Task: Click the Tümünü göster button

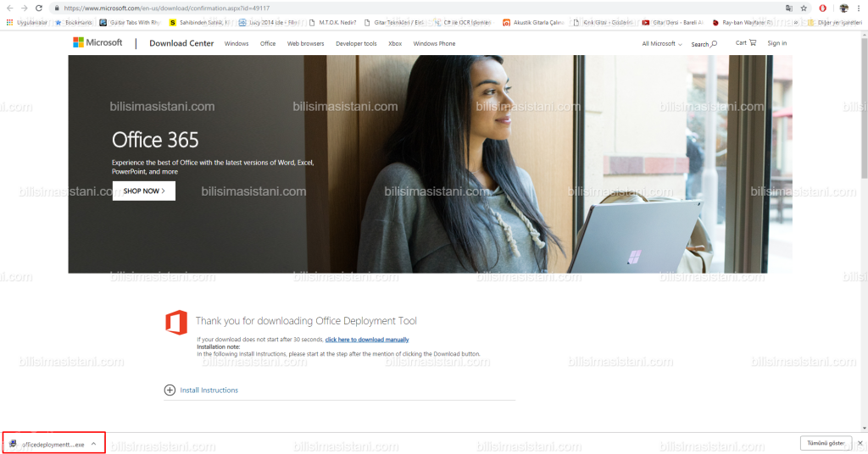Action: click(826, 443)
